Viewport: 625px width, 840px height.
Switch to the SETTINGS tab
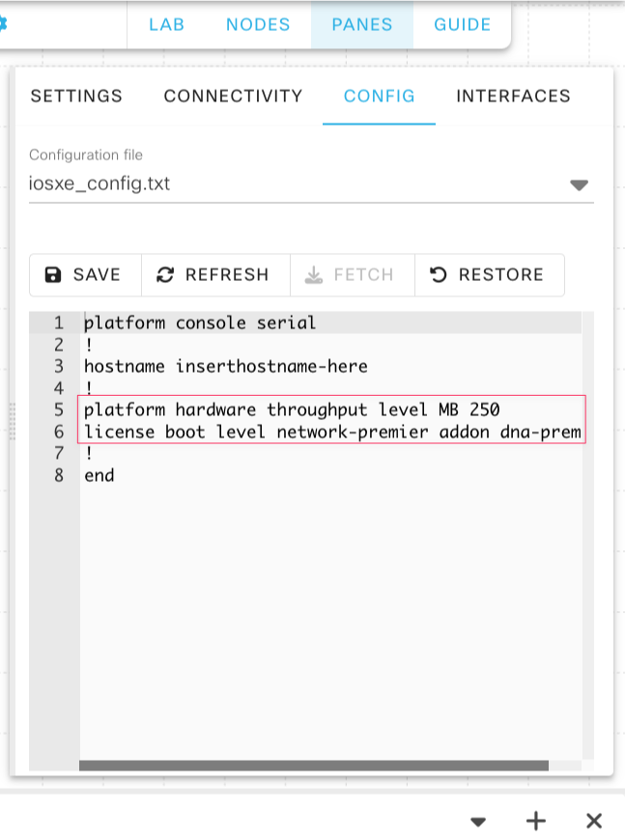click(x=76, y=96)
